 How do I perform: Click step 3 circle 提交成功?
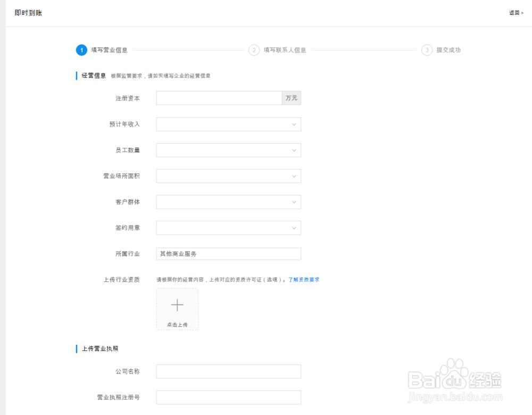(x=427, y=50)
